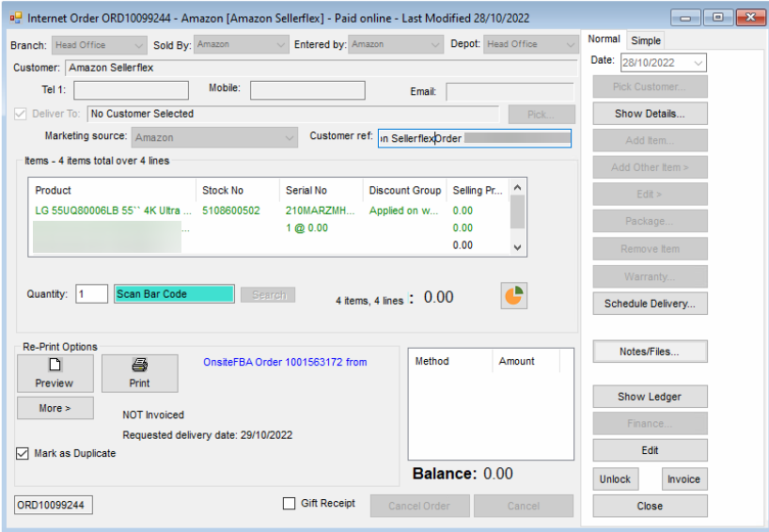This screenshot has width=769, height=532.
Task: Select the Normal tab
Action: tap(604, 39)
